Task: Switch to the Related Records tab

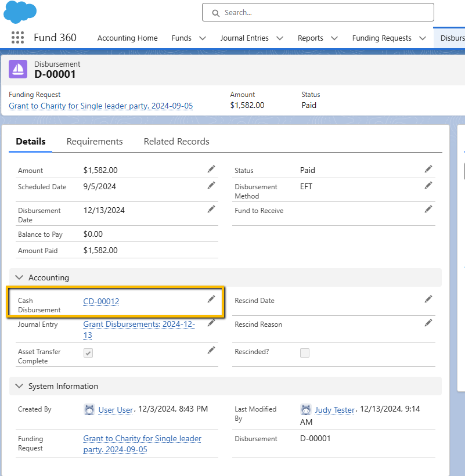Action: pyautogui.click(x=176, y=142)
